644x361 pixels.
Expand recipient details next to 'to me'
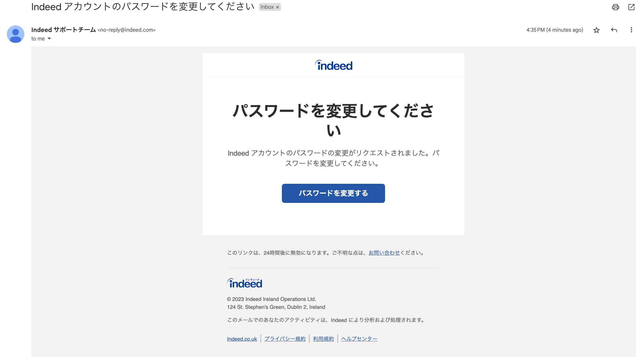point(49,39)
